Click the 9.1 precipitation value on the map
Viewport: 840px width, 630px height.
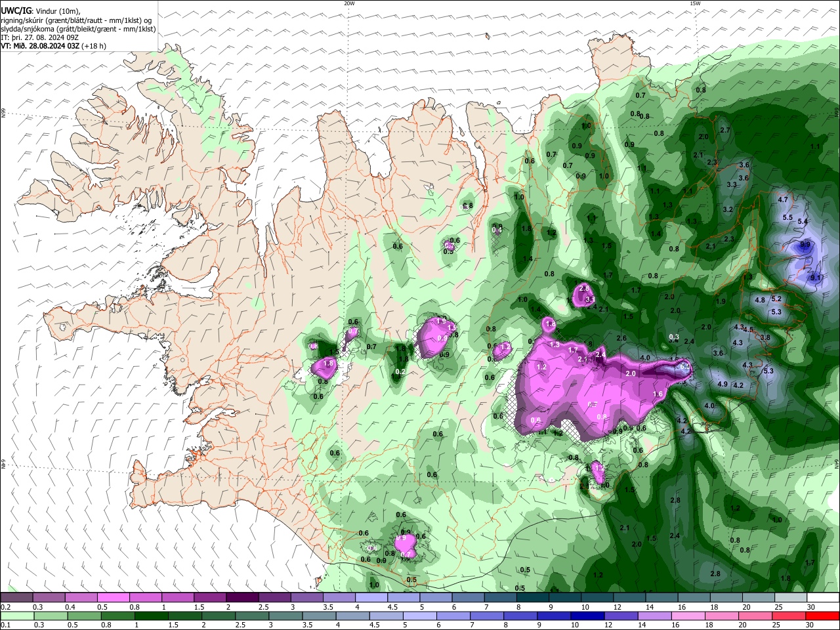(816, 278)
